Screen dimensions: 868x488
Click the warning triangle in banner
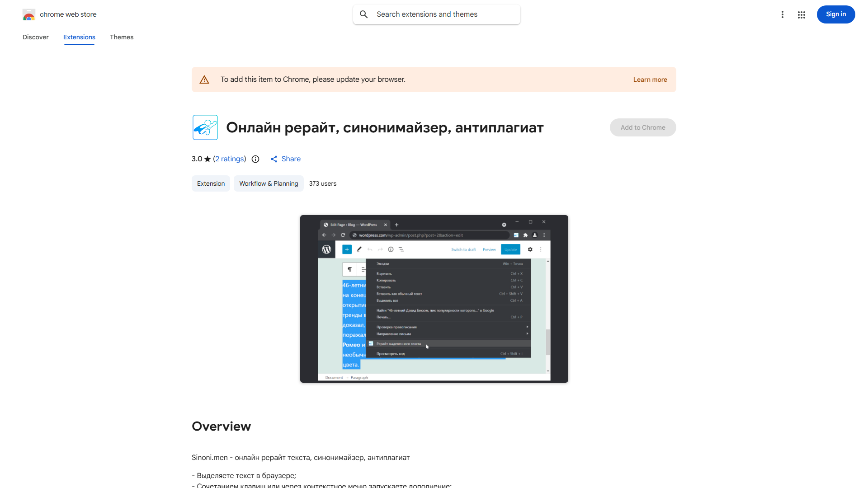[x=204, y=80]
